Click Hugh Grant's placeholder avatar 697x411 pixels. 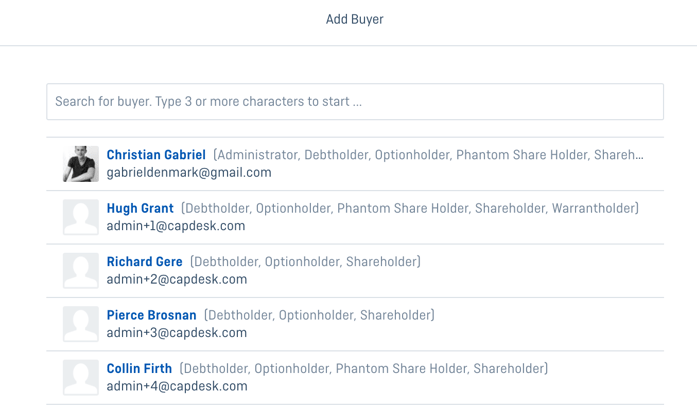80,217
